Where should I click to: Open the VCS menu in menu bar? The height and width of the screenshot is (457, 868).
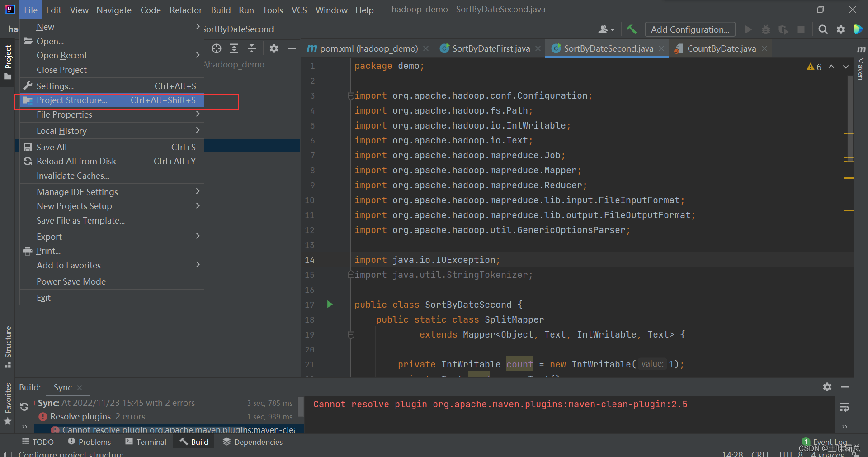click(299, 10)
